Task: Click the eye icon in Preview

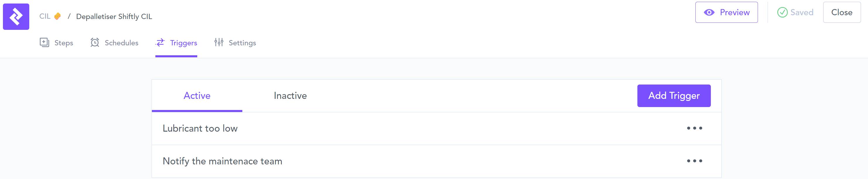Action: [x=709, y=13]
